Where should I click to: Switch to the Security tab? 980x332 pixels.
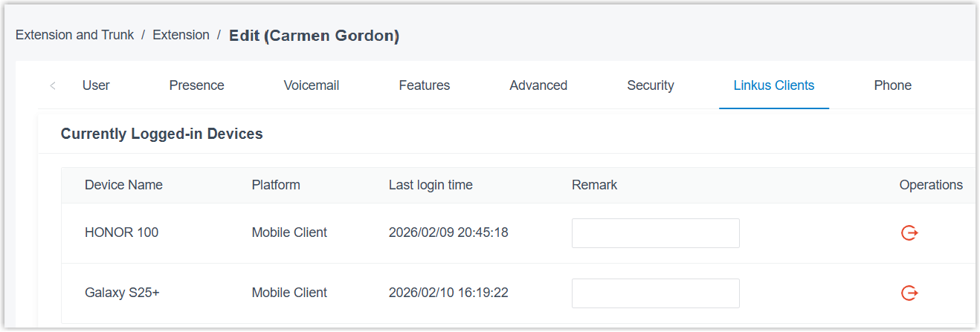651,85
